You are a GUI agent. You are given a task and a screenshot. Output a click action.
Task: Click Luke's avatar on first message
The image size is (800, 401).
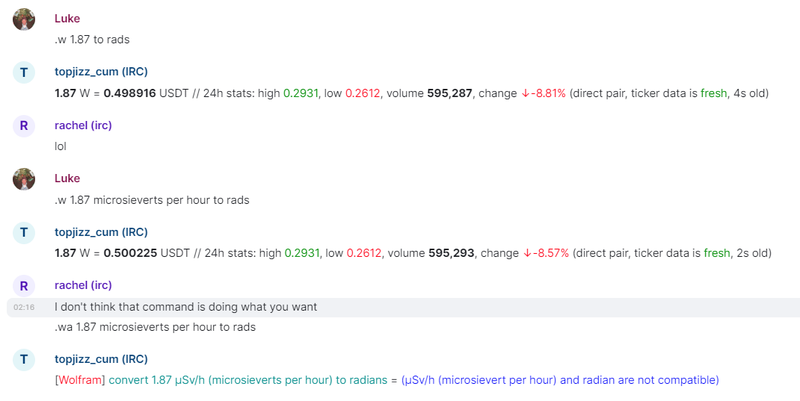click(x=24, y=19)
